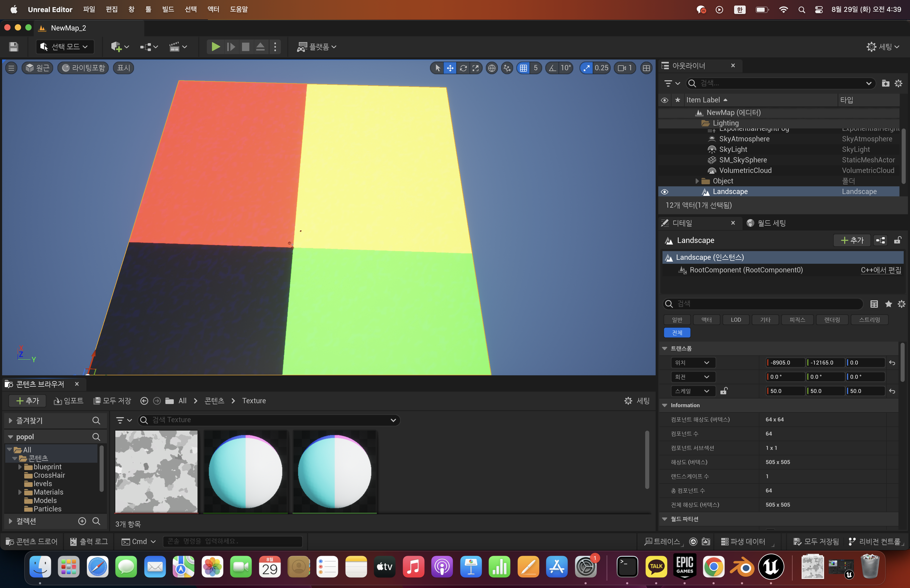Toggle world/local coordinate space globe icon

coord(492,68)
